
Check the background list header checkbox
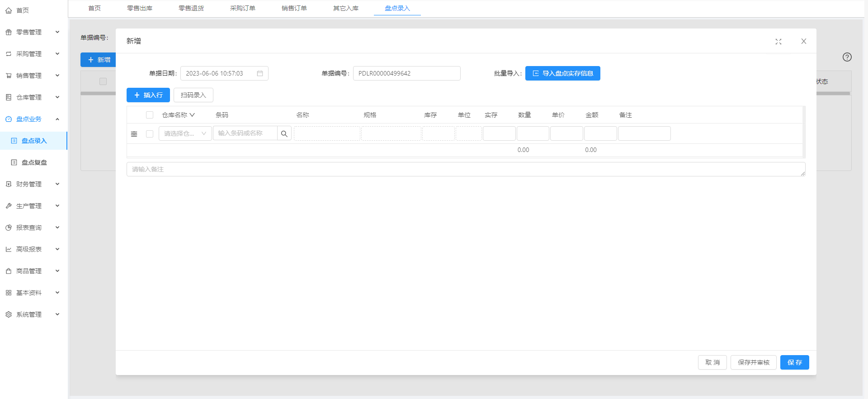click(x=103, y=81)
